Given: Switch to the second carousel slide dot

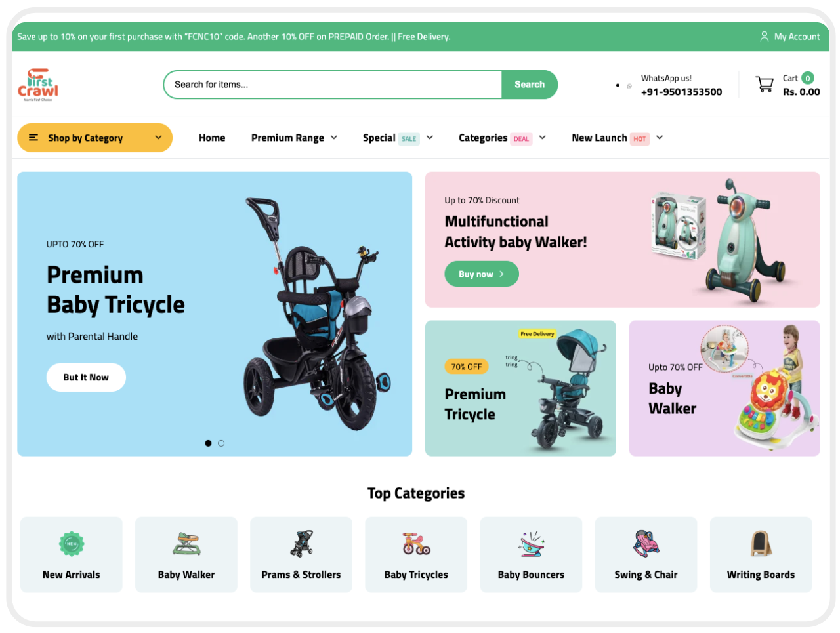Looking at the screenshot, I should point(221,443).
